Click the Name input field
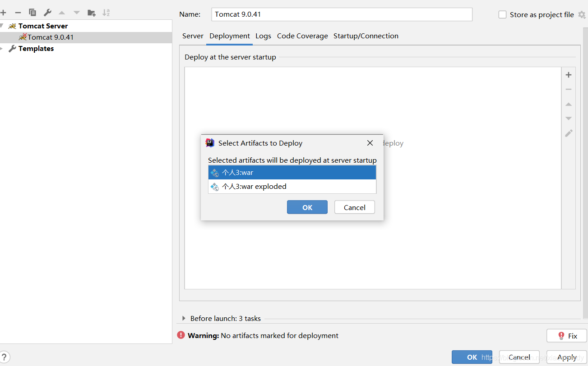Image resolution: width=588 pixels, height=366 pixels. (342, 14)
